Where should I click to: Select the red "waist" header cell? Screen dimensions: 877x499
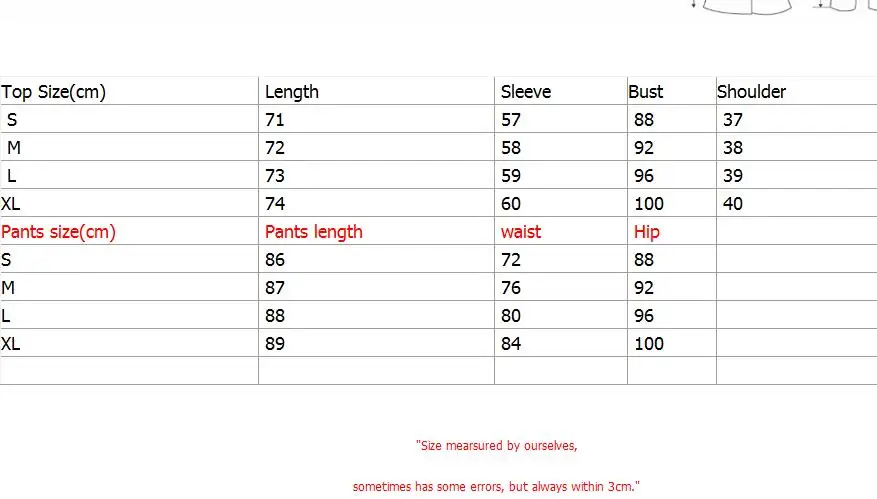click(x=521, y=232)
